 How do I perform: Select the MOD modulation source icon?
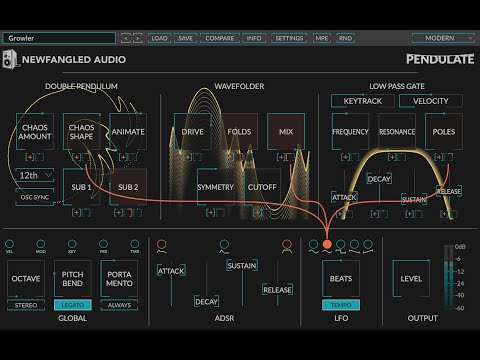pos(41,244)
